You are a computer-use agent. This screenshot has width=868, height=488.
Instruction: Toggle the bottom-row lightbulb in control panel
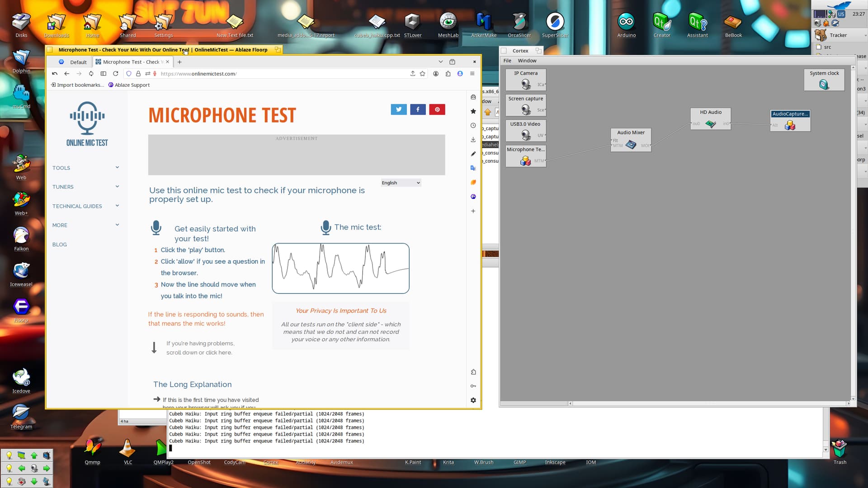point(9,481)
